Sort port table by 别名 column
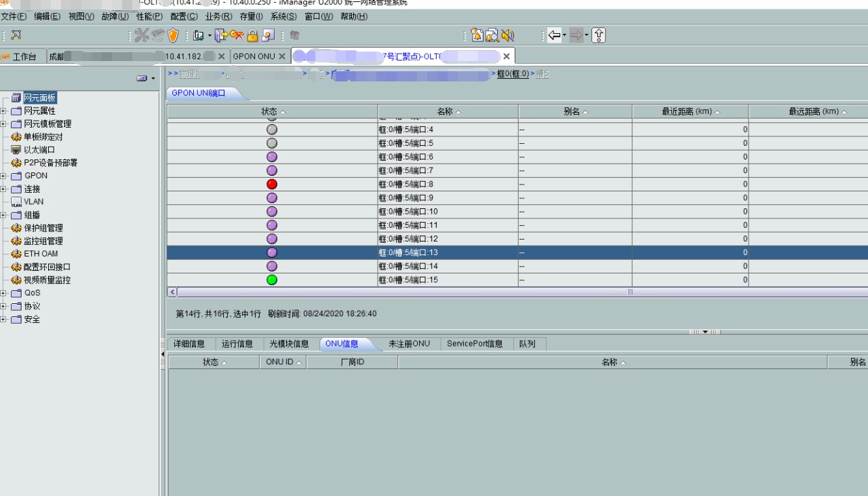This screenshot has width=868, height=496. (576, 111)
